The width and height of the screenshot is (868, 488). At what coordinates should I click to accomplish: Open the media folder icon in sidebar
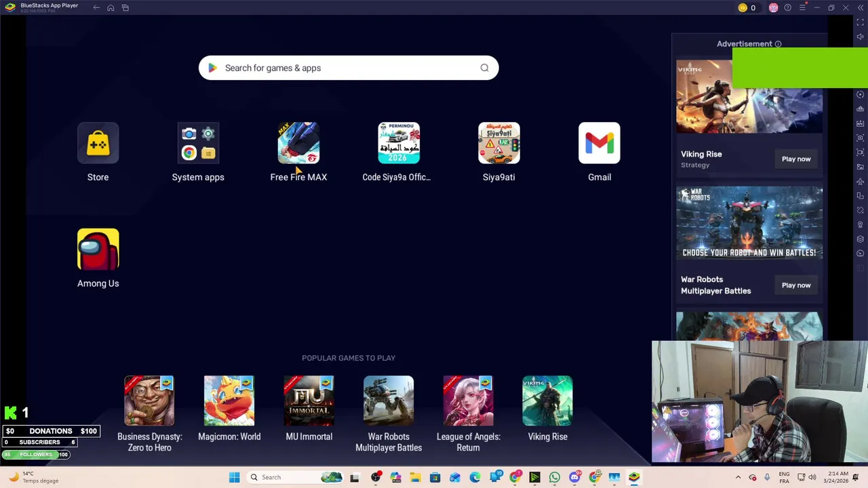[x=861, y=167]
